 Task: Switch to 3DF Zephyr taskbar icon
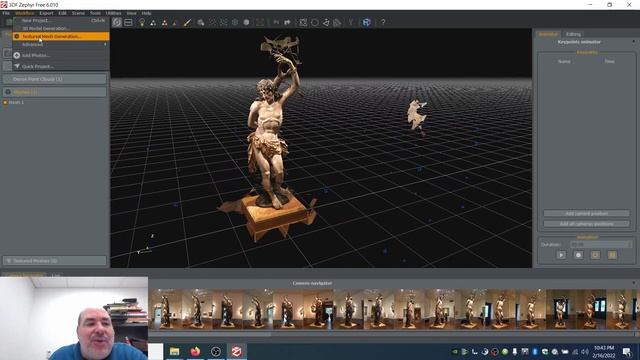(236, 351)
